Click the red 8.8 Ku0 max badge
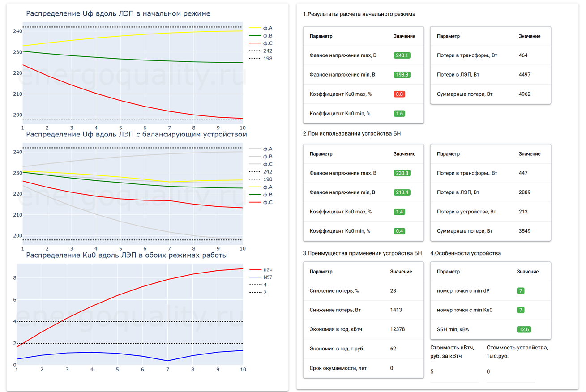 pos(399,94)
